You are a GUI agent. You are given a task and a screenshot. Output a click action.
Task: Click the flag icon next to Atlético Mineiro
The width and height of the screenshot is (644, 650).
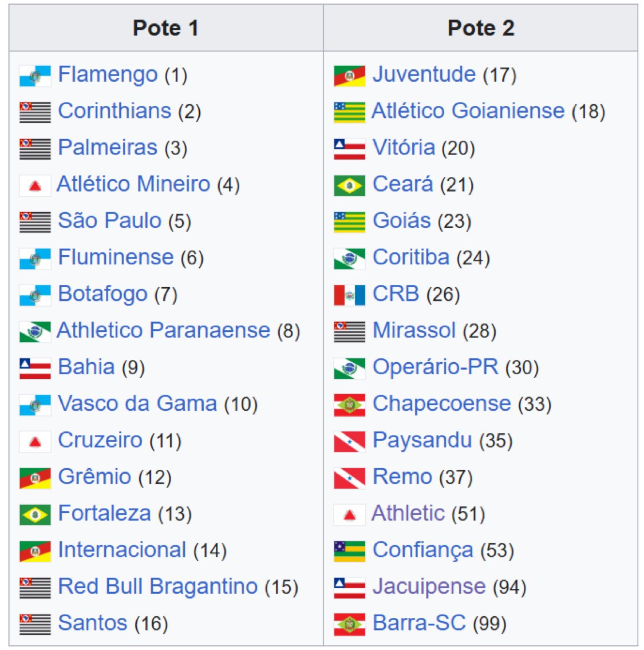[35, 185]
